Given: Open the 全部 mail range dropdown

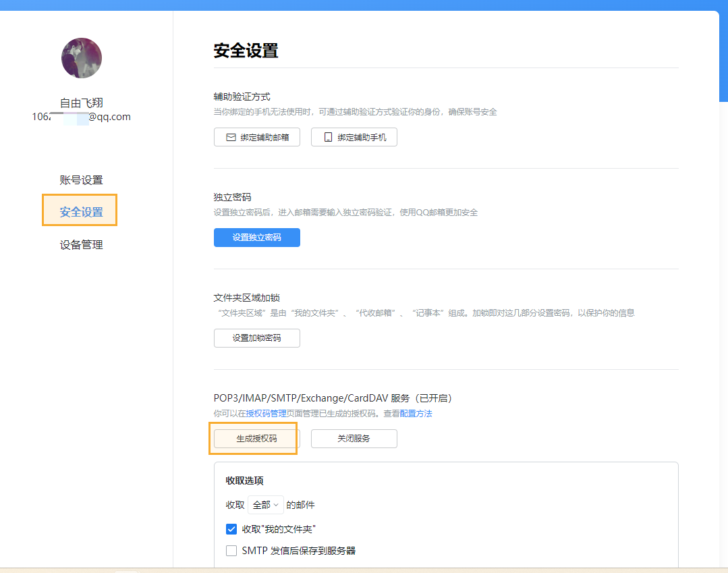Looking at the screenshot, I should tap(264, 504).
